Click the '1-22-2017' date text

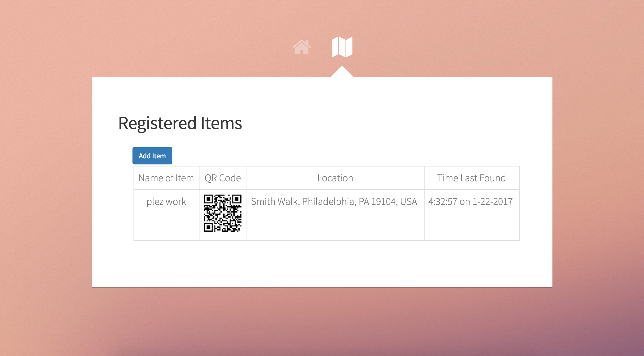pyautogui.click(x=492, y=202)
